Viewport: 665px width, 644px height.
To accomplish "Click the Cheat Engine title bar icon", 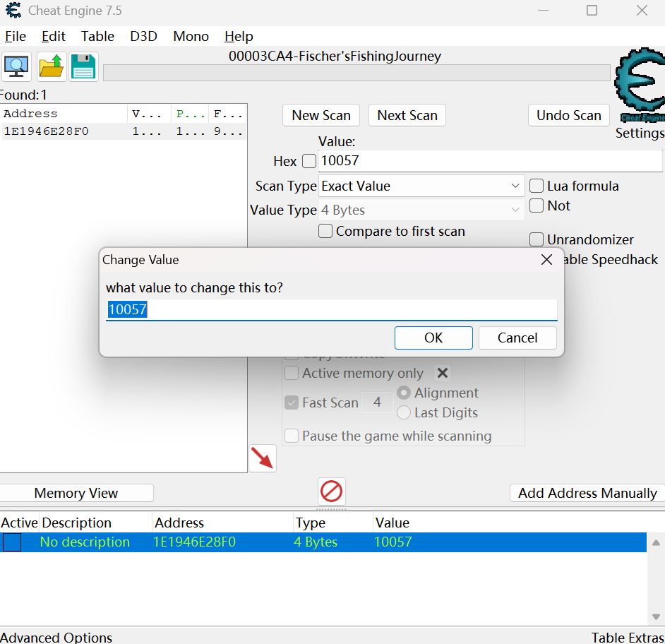I will click(13, 10).
